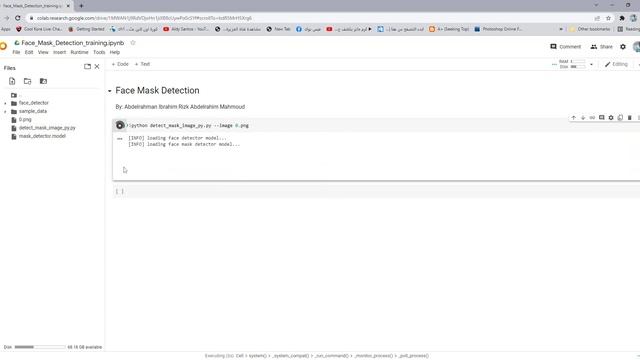Mirror cell in tab icon
Image resolution: width=640 pixels, height=360 pixels.
pyautogui.click(x=620, y=118)
